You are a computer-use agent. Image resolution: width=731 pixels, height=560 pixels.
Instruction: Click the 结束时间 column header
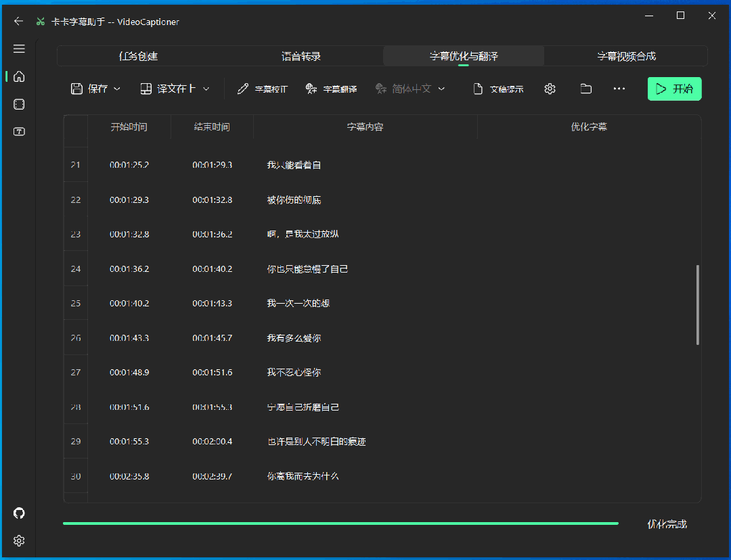pos(212,126)
